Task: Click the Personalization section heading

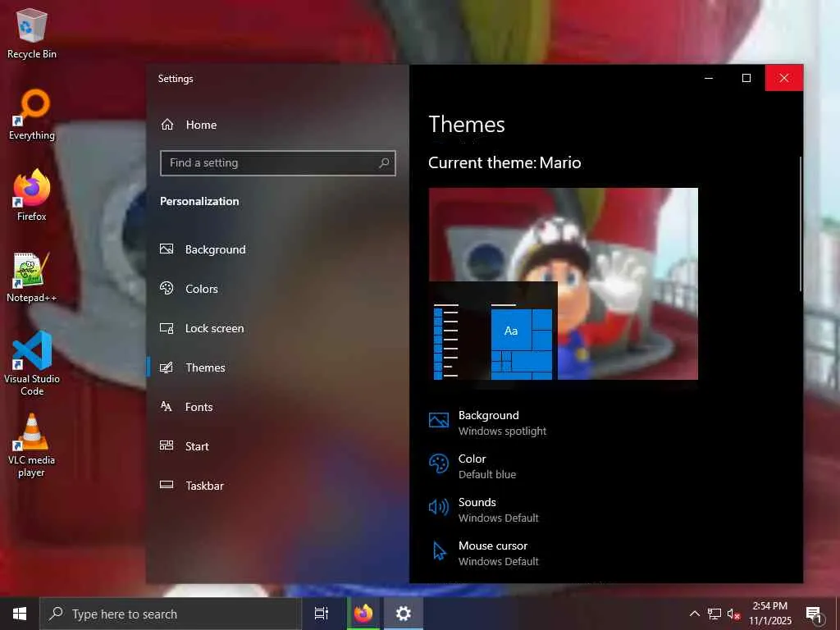Action: coord(199,201)
